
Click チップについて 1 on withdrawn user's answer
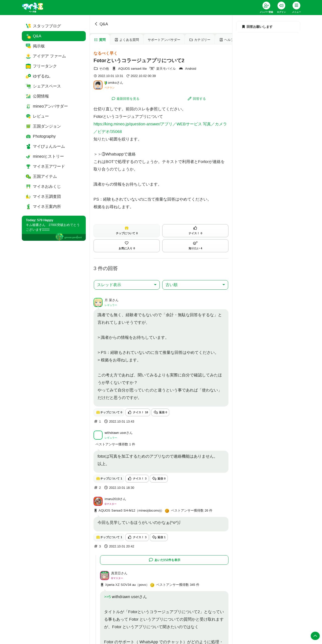coord(109,478)
